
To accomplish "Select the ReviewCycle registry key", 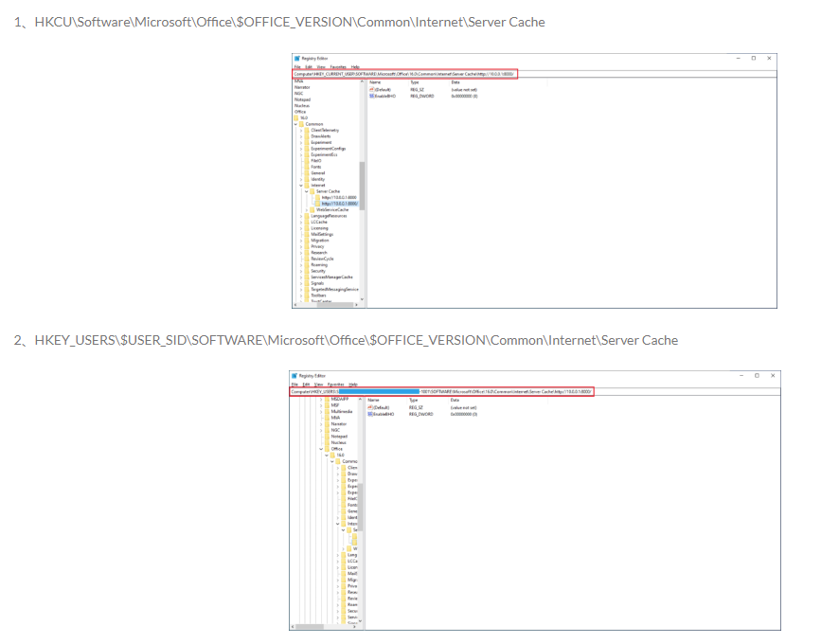I will point(322,259).
